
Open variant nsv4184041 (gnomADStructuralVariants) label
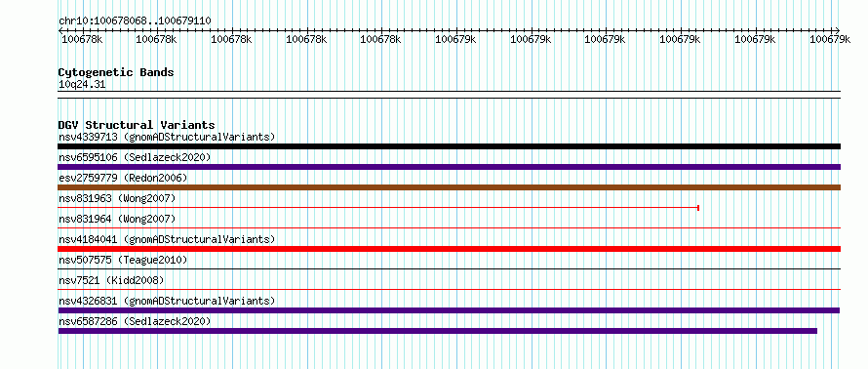point(167,239)
